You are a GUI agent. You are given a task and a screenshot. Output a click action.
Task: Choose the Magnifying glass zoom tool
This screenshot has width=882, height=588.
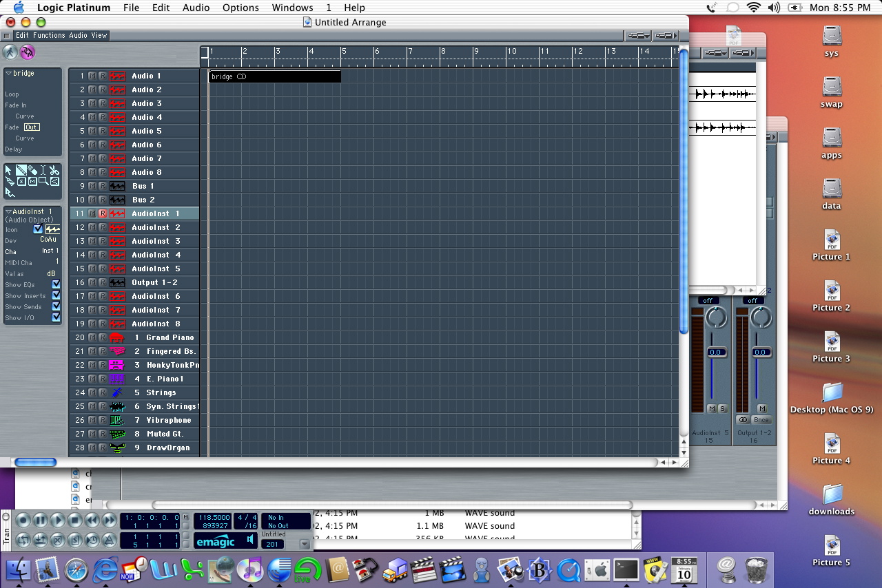tap(43, 181)
